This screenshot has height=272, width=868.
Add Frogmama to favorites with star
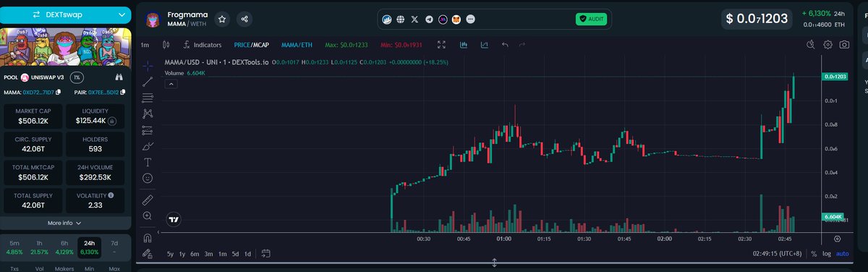coord(222,20)
